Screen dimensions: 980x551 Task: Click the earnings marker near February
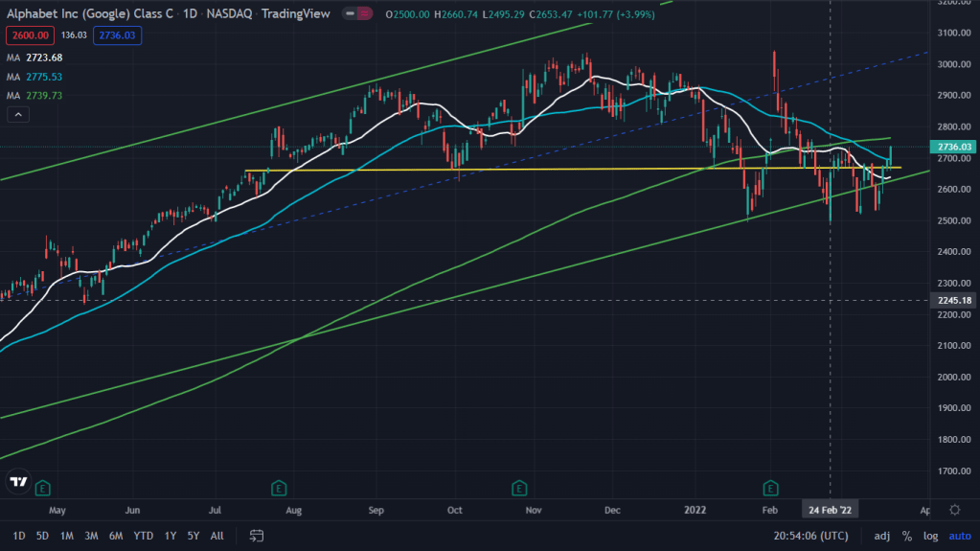[x=771, y=486]
